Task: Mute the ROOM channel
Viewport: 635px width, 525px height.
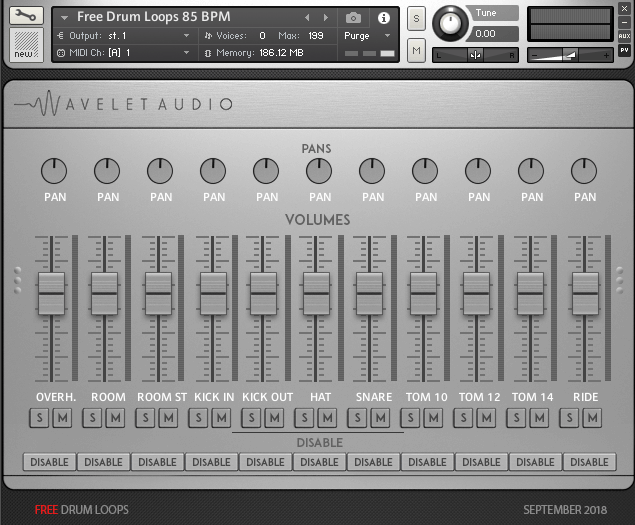Action: click(115, 418)
